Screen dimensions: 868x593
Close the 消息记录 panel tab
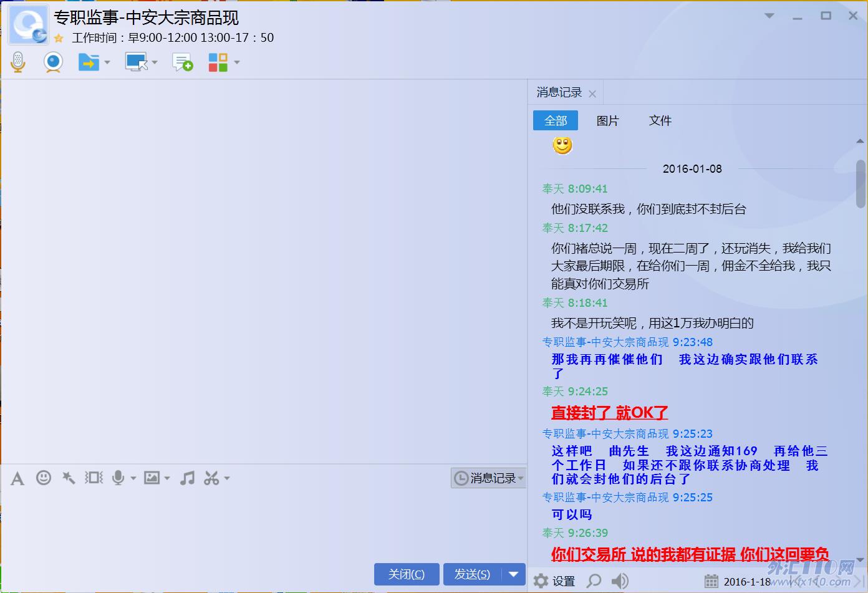(x=592, y=94)
